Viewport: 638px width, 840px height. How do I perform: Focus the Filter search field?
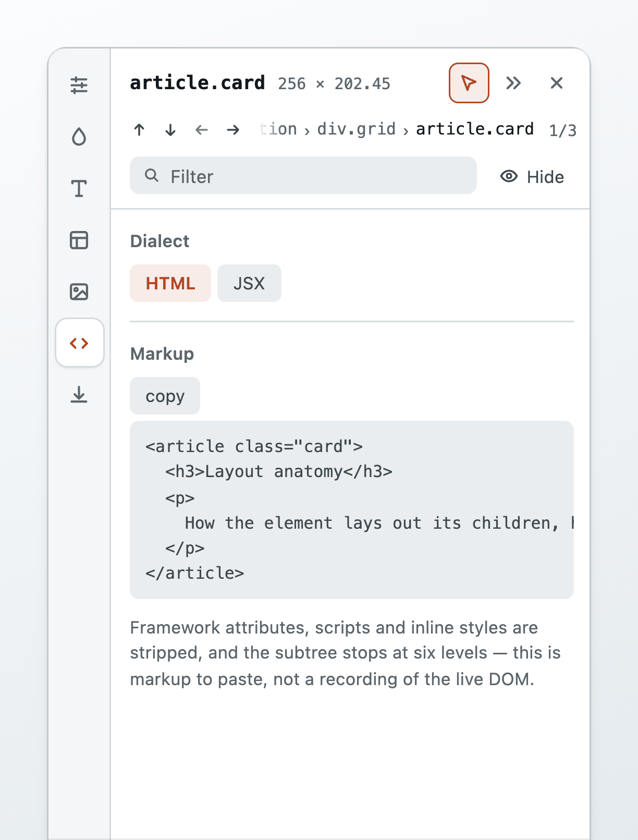pyautogui.click(x=303, y=175)
